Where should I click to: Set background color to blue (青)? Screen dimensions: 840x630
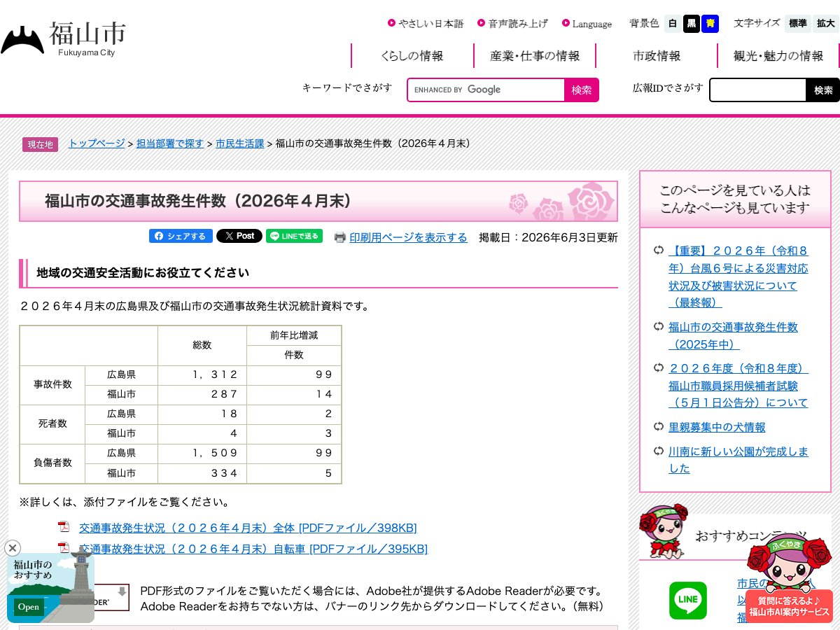710,24
